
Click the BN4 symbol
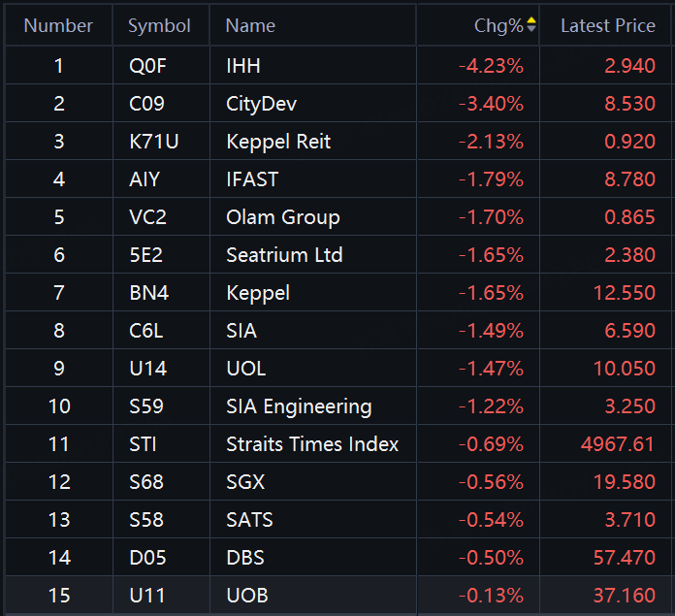click(146, 293)
